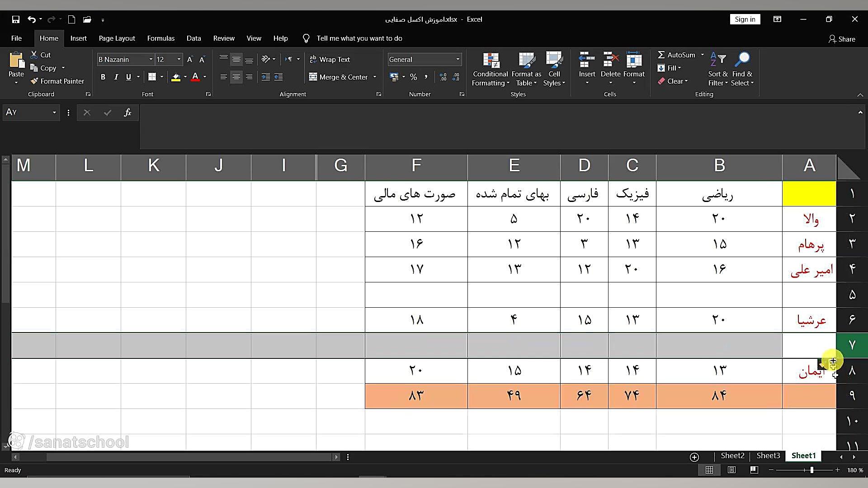
Task: Click the Sign in button
Action: point(745,19)
